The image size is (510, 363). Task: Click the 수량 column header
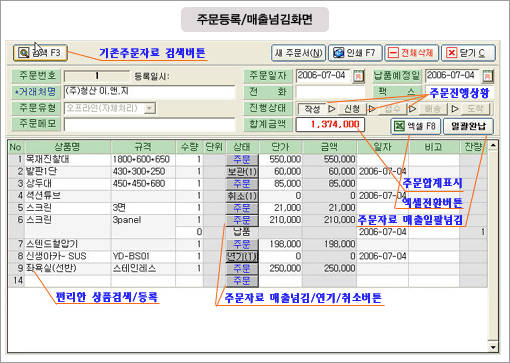coord(189,147)
